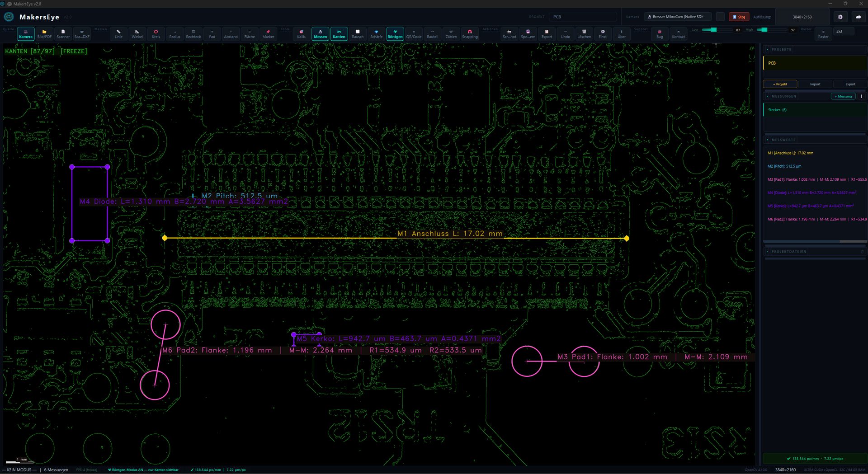The image size is (868, 474).
Task: Select the Linie measurement tool
Action: (118, 34)
